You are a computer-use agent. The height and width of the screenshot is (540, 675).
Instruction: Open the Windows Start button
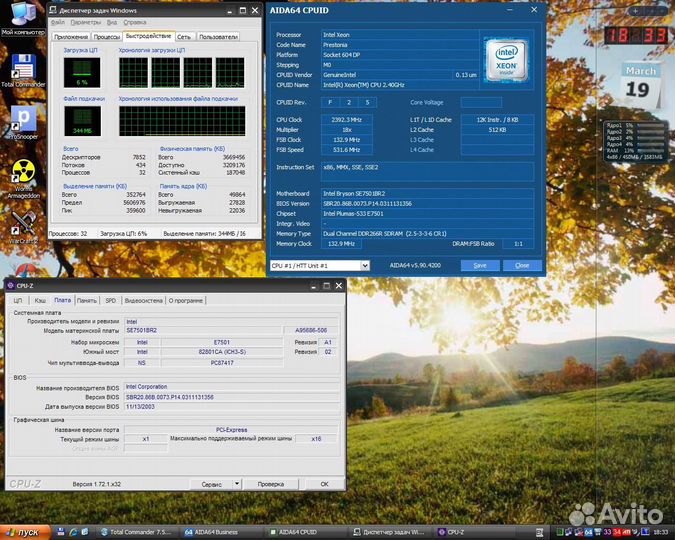pos(25,532)
